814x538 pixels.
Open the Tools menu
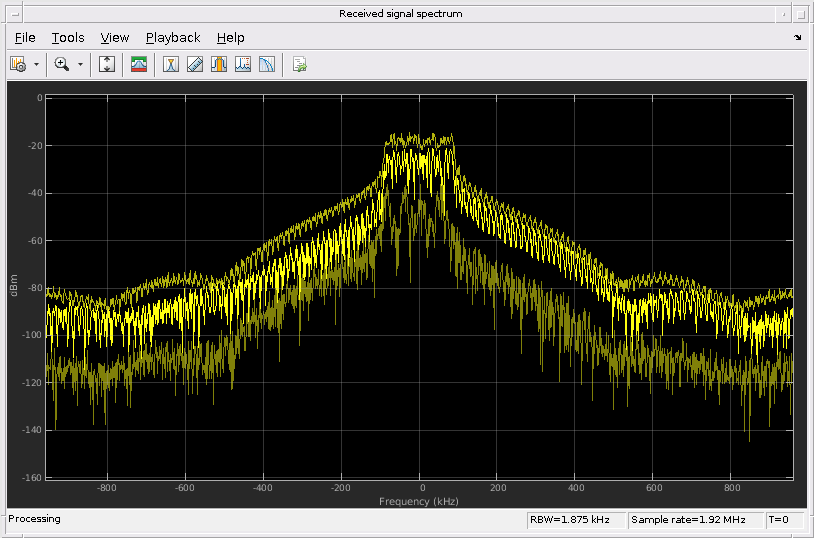pyautogui.click(x=68, y=38)
